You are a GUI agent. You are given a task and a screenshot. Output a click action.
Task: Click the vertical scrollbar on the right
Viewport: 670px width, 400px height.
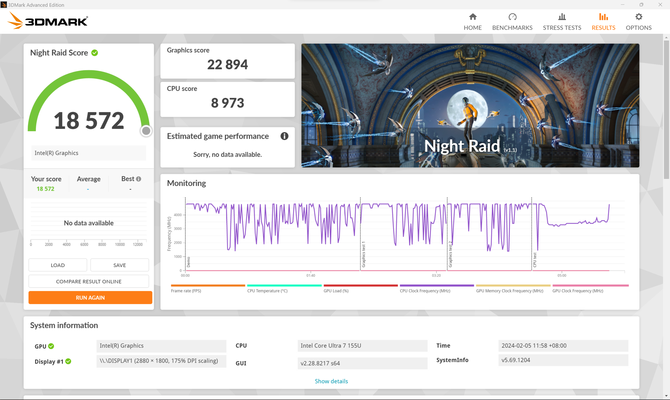click(x=666, y=110)
